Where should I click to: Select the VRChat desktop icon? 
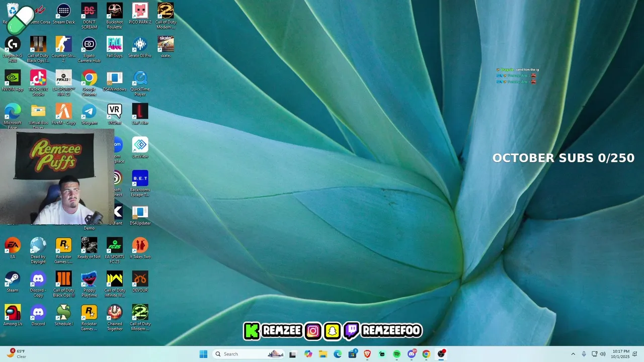point(114,115)
